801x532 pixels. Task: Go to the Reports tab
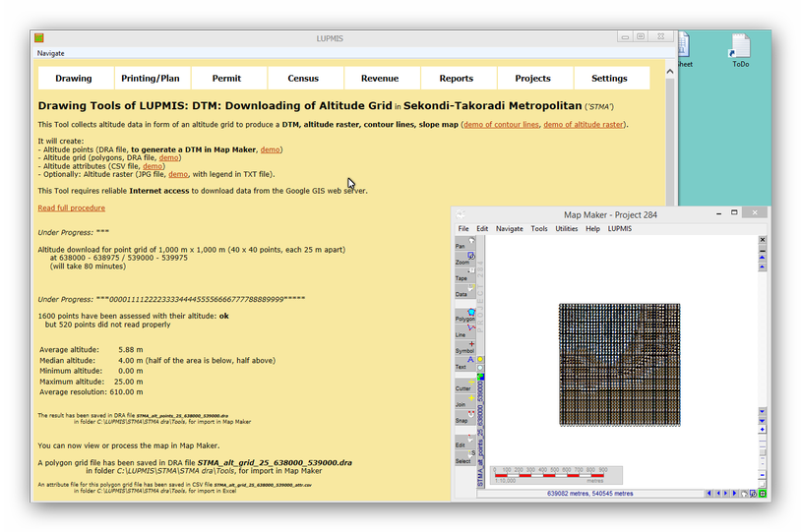(x=460, y=78)
